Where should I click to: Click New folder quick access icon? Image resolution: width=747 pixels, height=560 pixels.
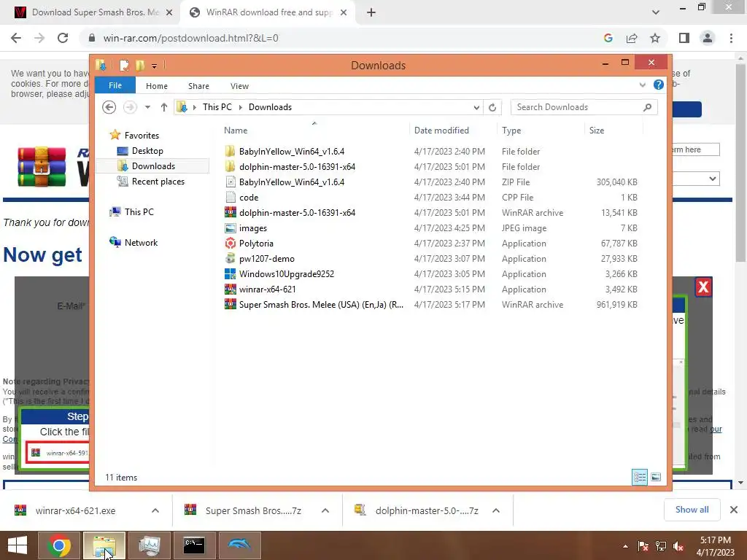coord(140,65)
